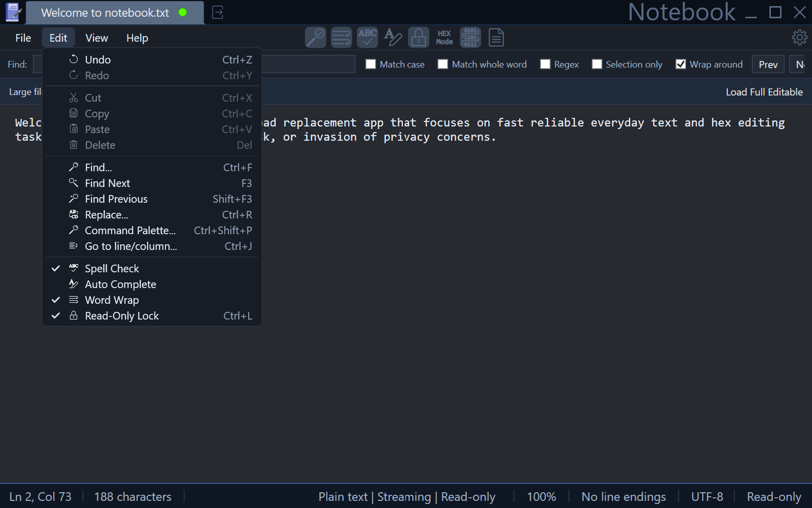Enable Regex checkbox
The width and height of the screenshot is (812, 508).
tap(546, 64)
